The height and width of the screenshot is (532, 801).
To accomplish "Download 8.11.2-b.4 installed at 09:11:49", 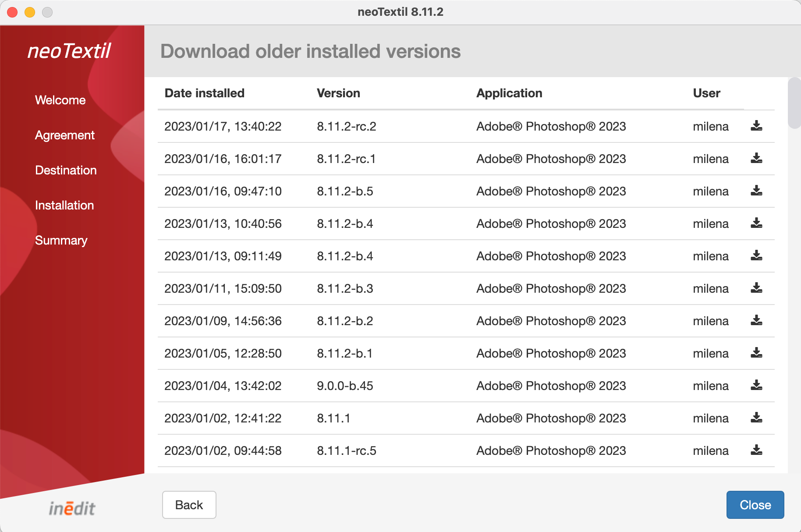I will [x=756, y=256].
